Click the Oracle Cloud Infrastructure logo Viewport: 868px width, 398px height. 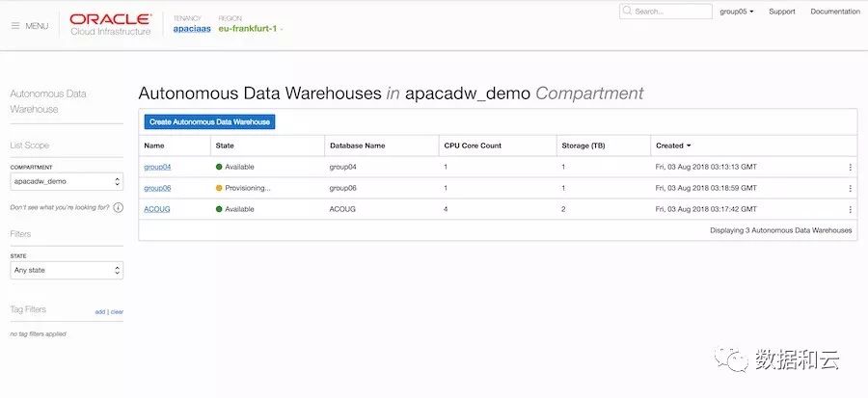pos(111,24)
